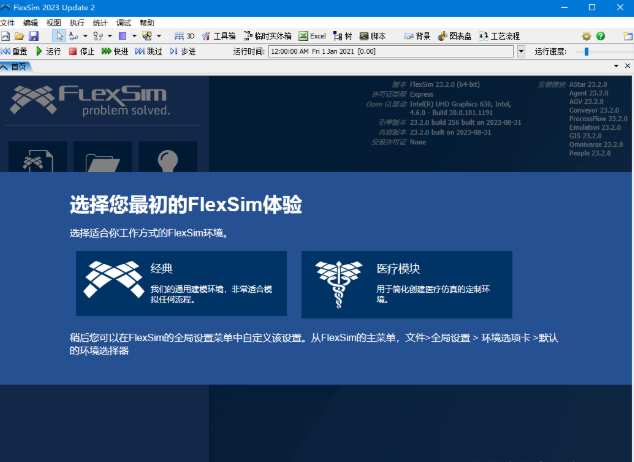Click the purple create-object square icon
This screenshot has width=634, height=462.
pos(123,36)
